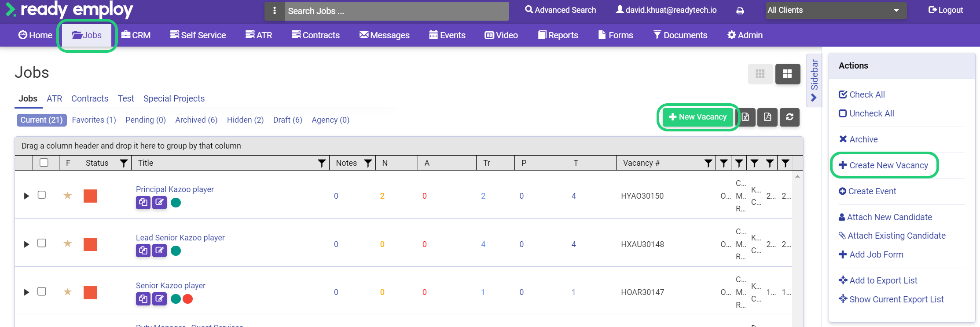Click the PDF export icon button
The width and height of the screenshot is (980, 327).
click(x=767, y=117)
